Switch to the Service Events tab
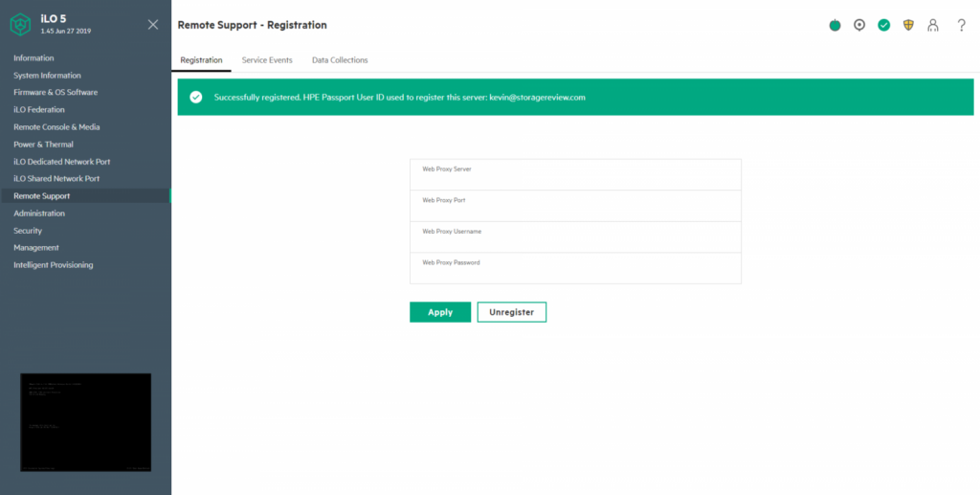Viewport: 980px width, 495px height. point(267,60)
